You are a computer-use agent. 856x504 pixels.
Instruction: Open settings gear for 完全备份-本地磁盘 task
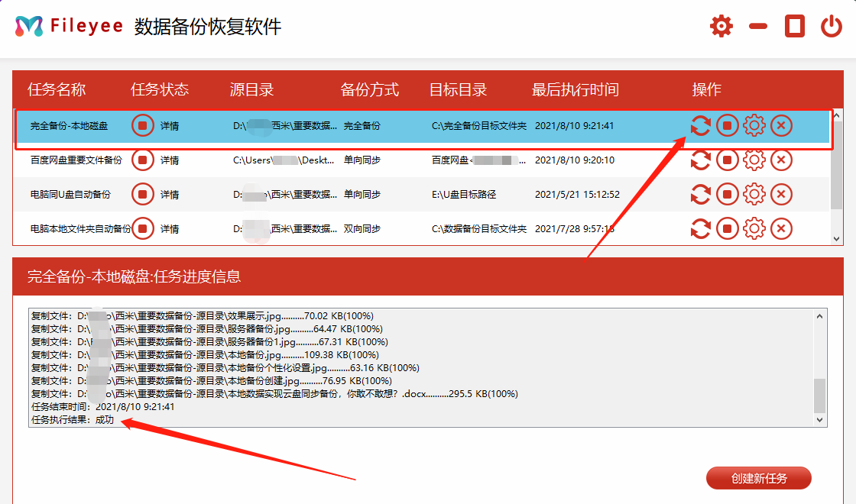(754, 125)
